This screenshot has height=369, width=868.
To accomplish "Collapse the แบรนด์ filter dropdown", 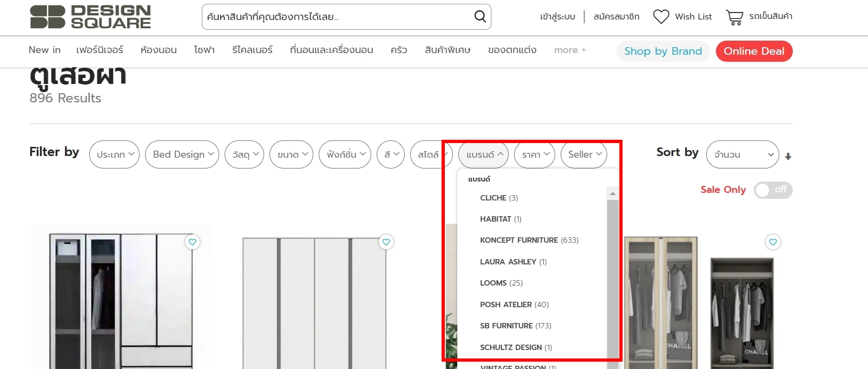I will [483, 154].
